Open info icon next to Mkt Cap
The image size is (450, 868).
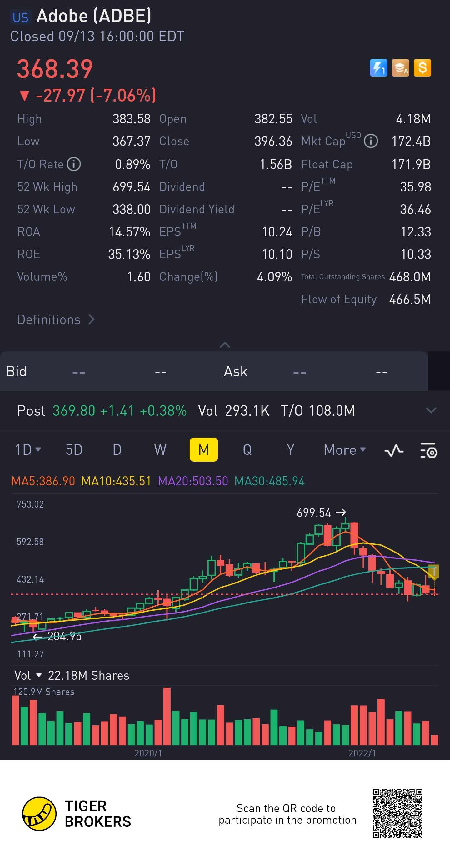(x=371, y=141)
